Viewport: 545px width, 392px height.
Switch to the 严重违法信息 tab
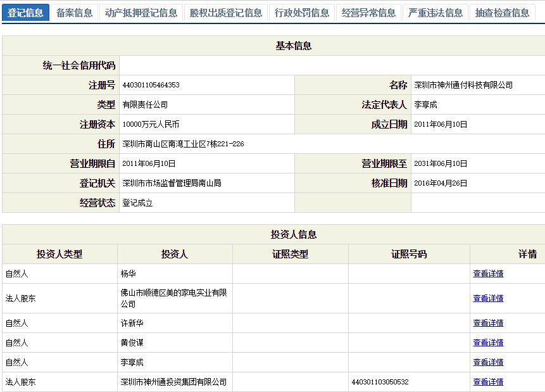tap(436, 12)
